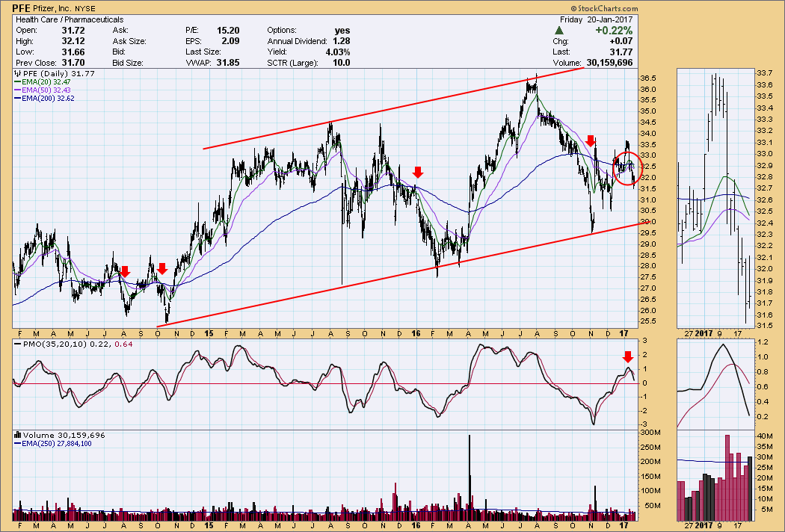785x532 pixels.
Task: Click the EMA(250) 27,884,100 volume legend
Action: [x=53, y=444]
